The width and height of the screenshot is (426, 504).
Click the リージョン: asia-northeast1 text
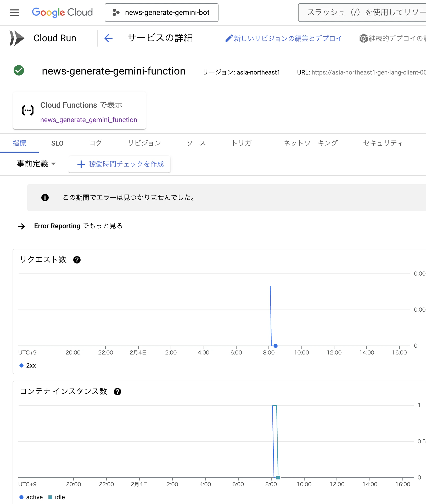pyautogui.click(x=241, y=72)
